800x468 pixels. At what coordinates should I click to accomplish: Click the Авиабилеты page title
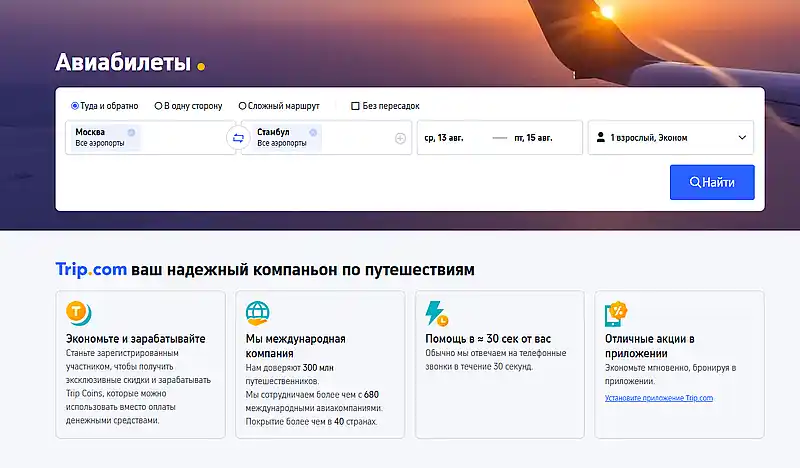click(123, 62)
